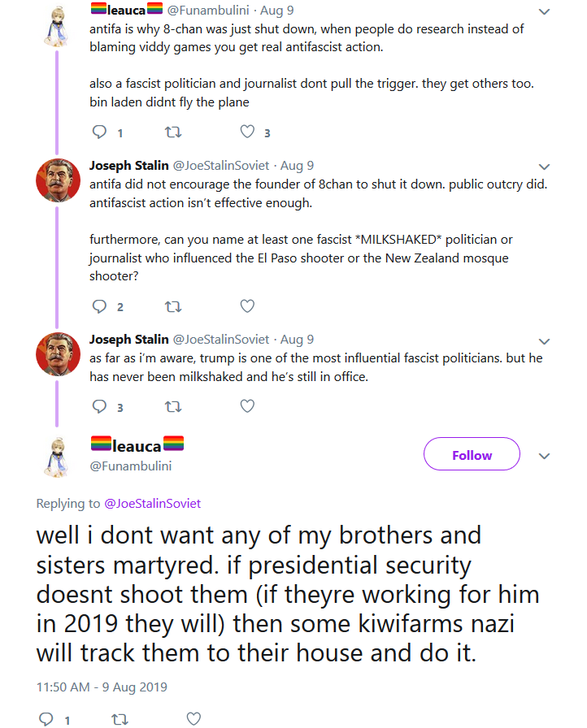This screenshot has height=728, width=587.
Task: Open Joseph Stalin's profile picture on first reply
Action: (x=58, y=180)
